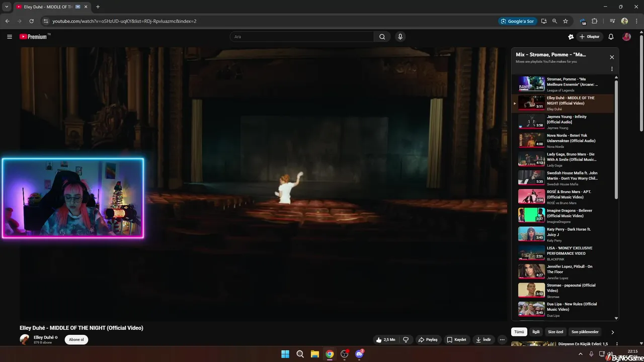Start voice search with the microphone icon
Image resolution: width=644 pixels, height=362 pixels.
coord(400,37)
